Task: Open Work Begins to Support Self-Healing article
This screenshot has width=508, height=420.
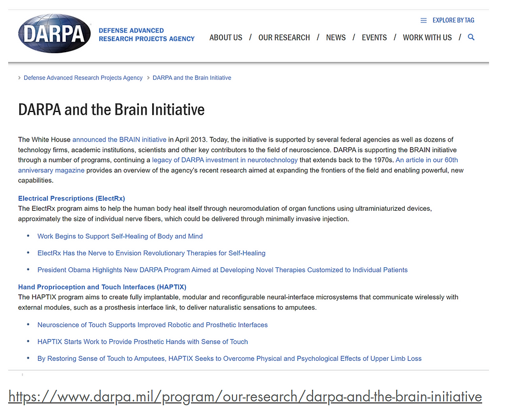Action: (120, 236)
